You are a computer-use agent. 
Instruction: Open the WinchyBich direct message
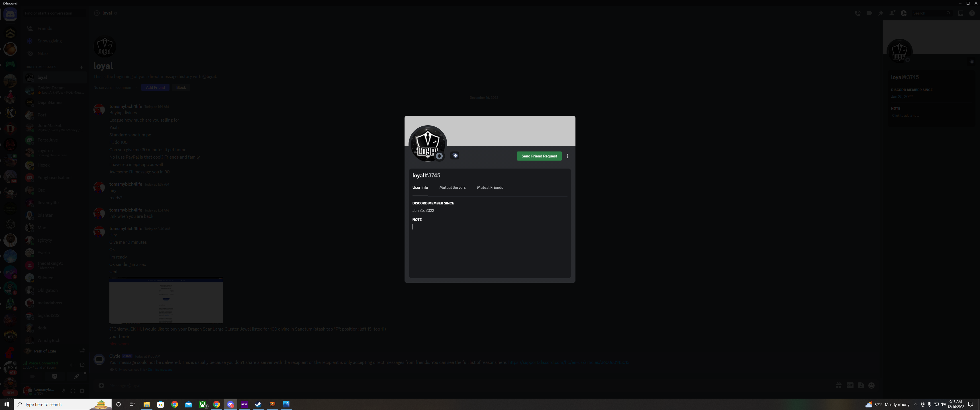(x=54, y=341)
